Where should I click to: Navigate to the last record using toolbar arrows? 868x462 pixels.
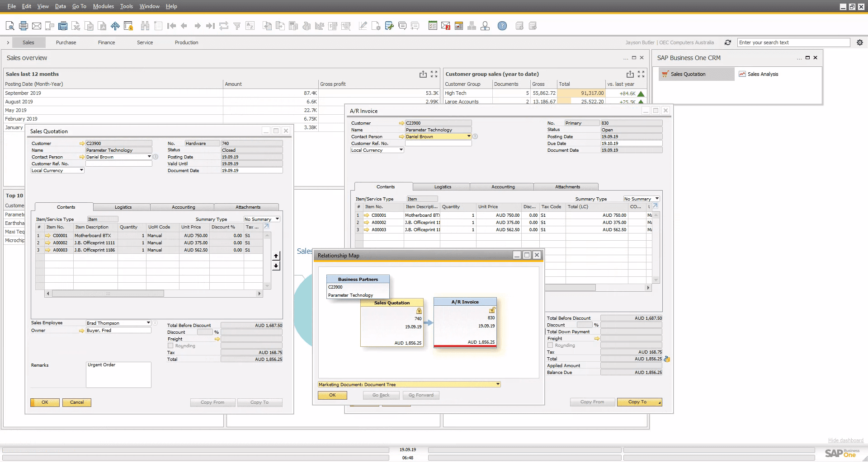[210, 26]
